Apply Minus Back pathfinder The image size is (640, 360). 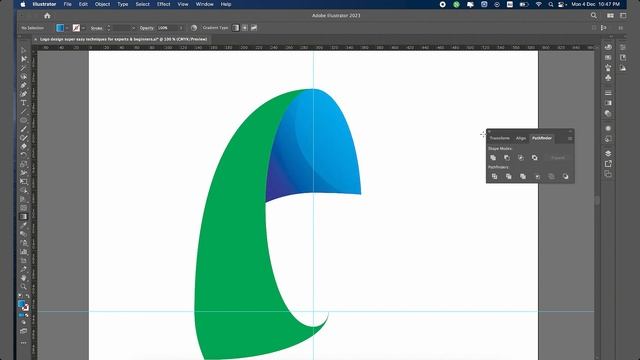[565, 176]
